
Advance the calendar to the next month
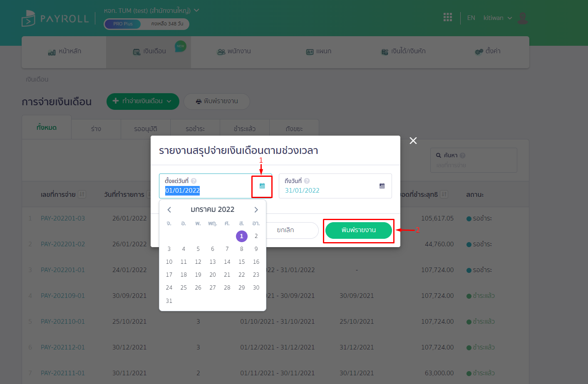(x=256, y=210)
